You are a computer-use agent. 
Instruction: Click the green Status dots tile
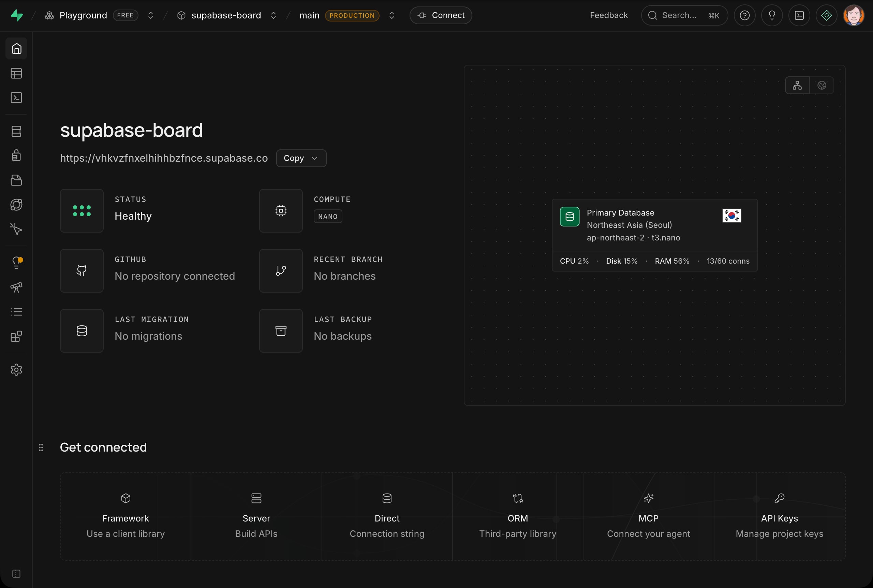[x=82, y=211]
